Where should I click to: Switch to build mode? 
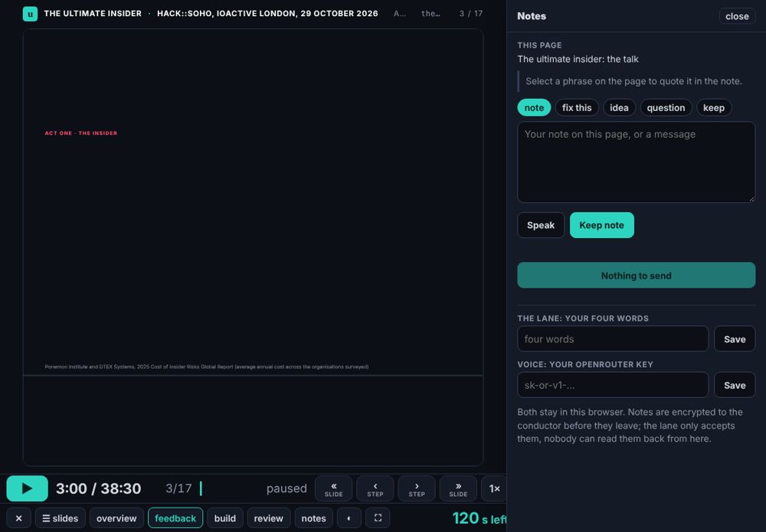(224, 518)
